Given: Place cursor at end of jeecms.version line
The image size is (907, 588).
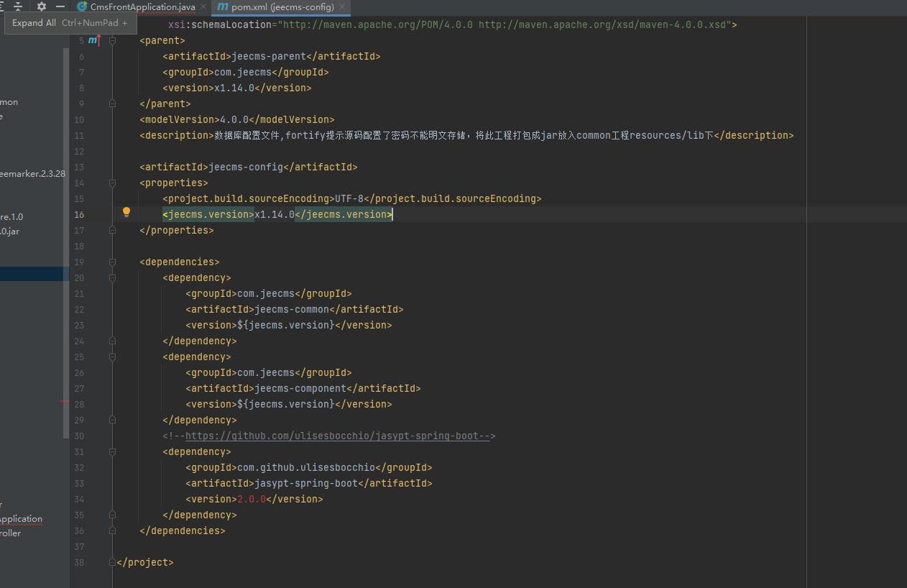Looking at the screenshot, I should pyautogui.click(x=393, y=214).
